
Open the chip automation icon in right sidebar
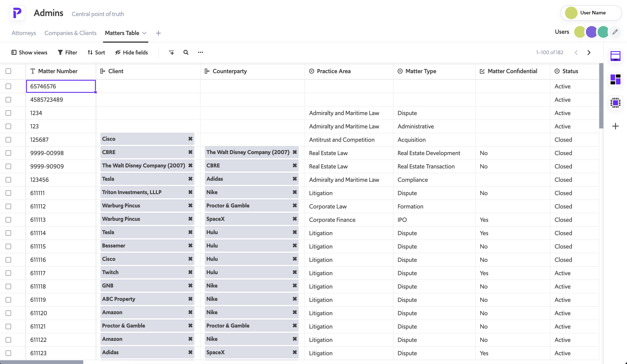[615, 103]
